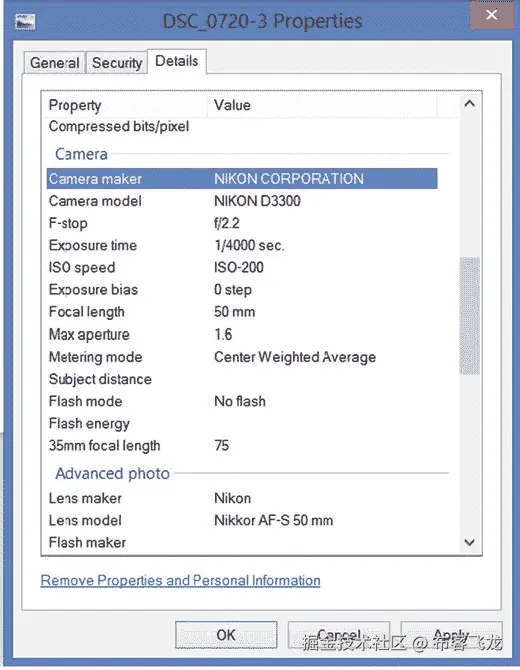The width and height of the screenshot is (520, 670).
Task: Click the Advanced photo section heading
Action: [x=112, y=473]
